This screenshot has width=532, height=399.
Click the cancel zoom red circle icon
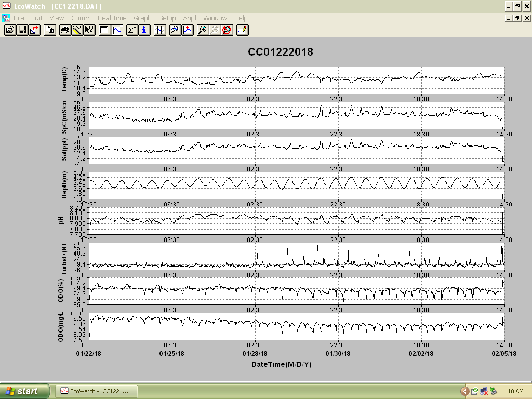[x=227, y=30]
